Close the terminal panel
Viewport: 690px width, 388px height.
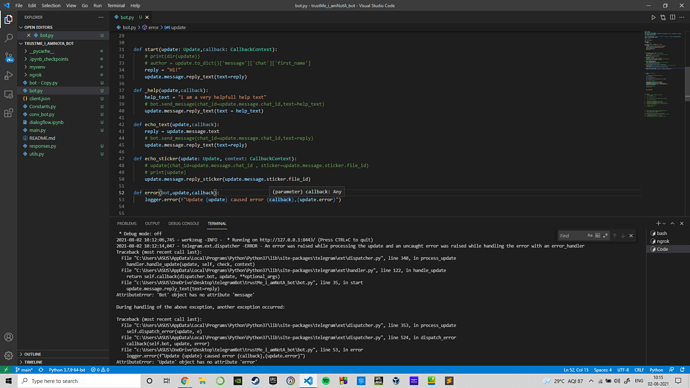[682, 223]
